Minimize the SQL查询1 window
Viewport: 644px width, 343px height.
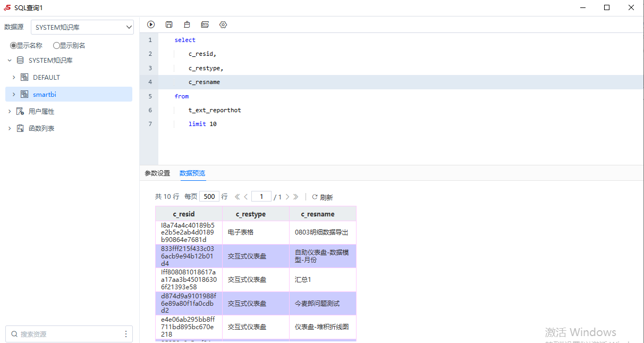583,7
